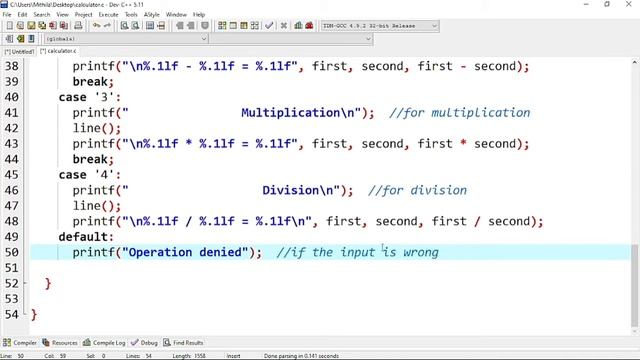This screenshot has width=640, height=360.
Task: Open the Compiler bottom panel tab
Action: pos(20,343)
